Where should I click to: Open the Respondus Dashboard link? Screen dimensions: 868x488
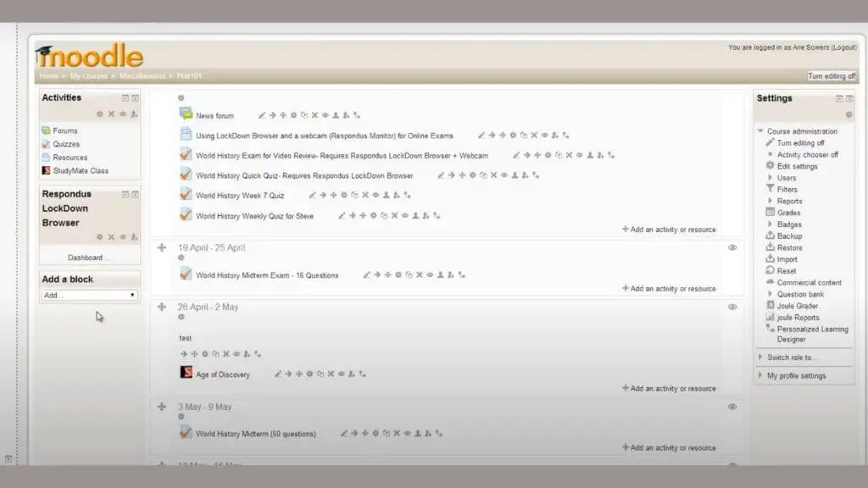[x=86, y=258]
